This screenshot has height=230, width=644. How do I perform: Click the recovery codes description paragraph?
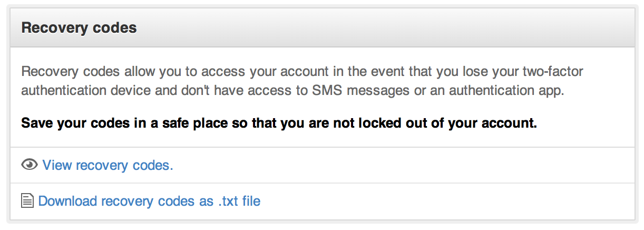(303, 81)
